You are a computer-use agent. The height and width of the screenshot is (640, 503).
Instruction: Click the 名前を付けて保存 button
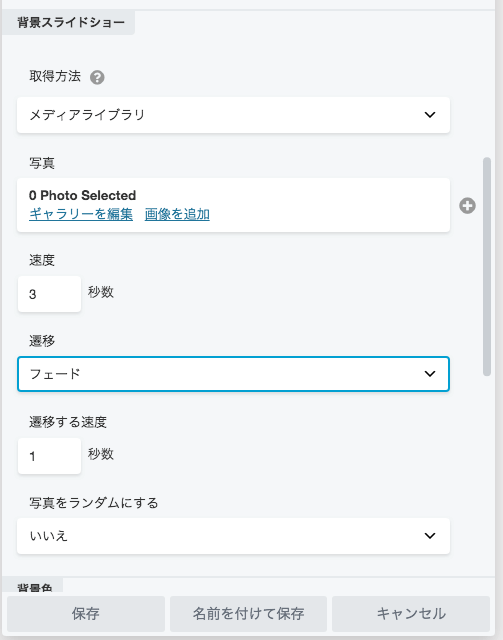tap(248, 613)
